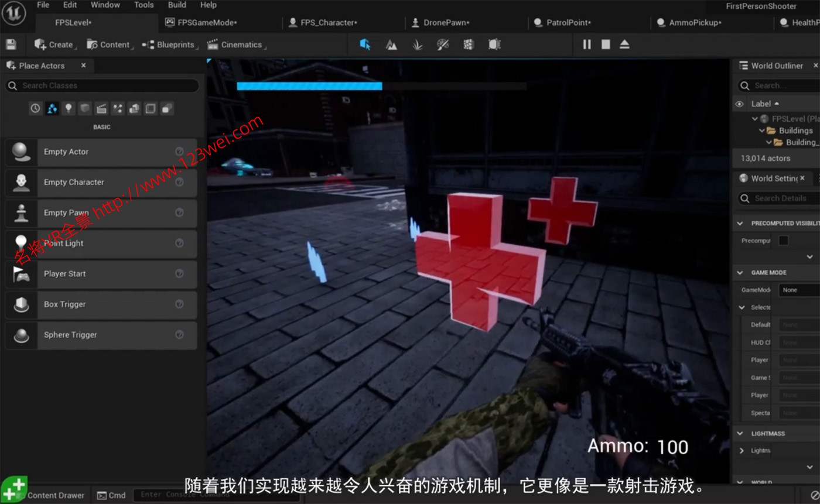Open the Build menu
Screen dimensions: 820x504
click(x=176, y=5)
